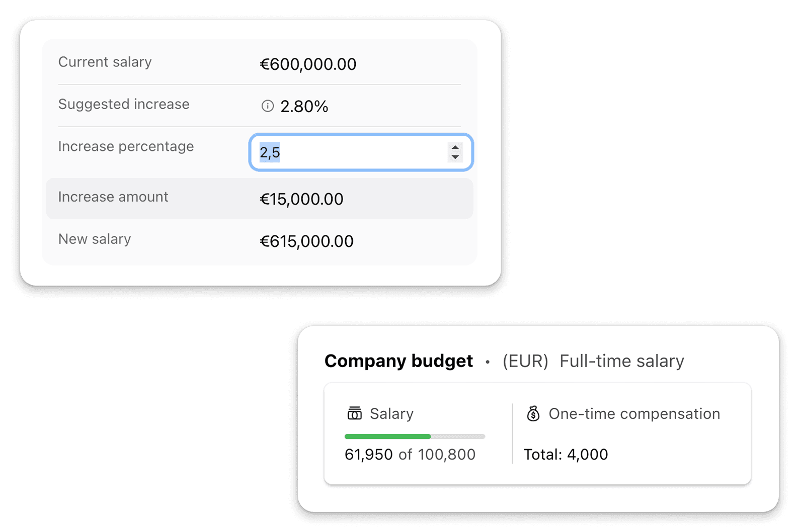Click the (EUR) currency label
The height and width of the screenshot is (532, 799).
(x=525, y=361)
